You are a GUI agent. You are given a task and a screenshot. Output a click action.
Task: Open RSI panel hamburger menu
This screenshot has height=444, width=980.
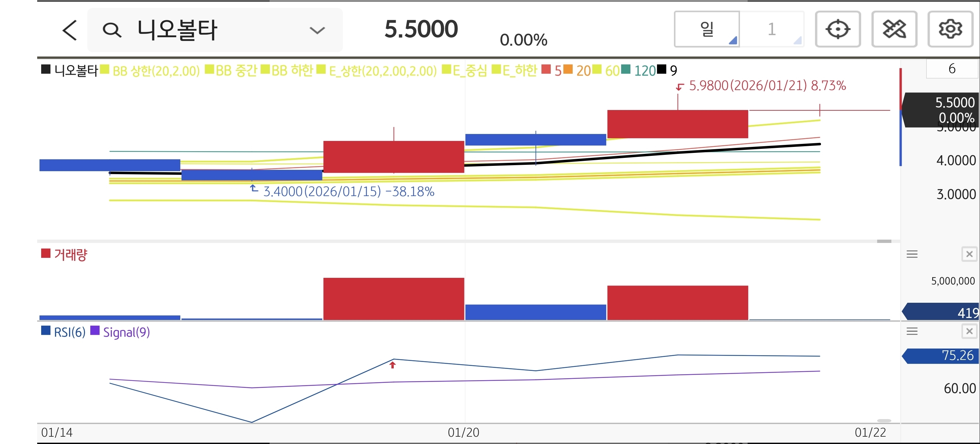coord(912,331)
